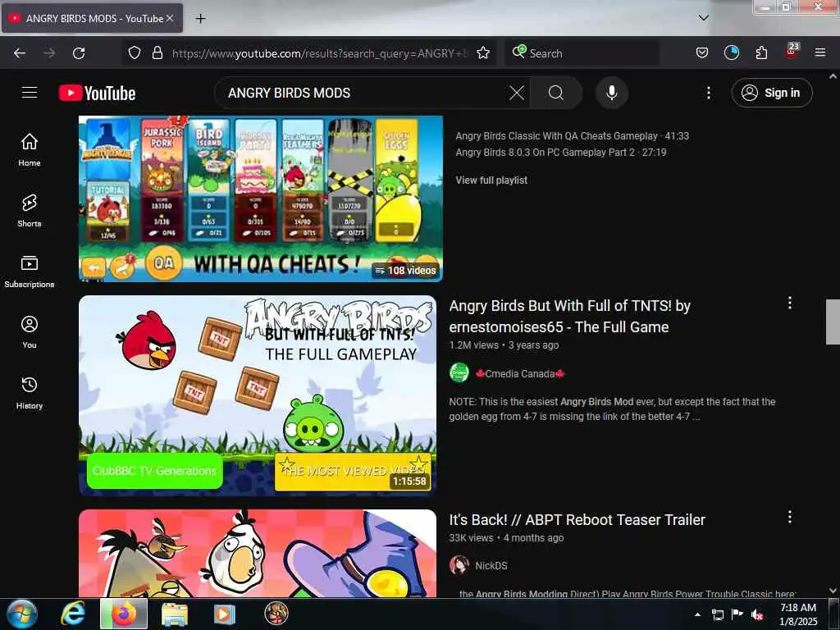Viewport: 840px width, 630px height.
Task: Click the site padlock icon
Action: (157, 52)
